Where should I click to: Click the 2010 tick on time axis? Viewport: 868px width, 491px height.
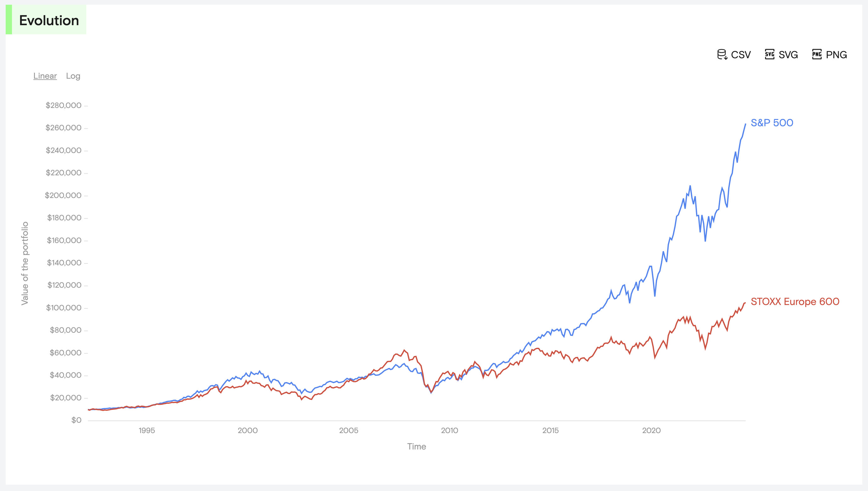pos(449,431)
